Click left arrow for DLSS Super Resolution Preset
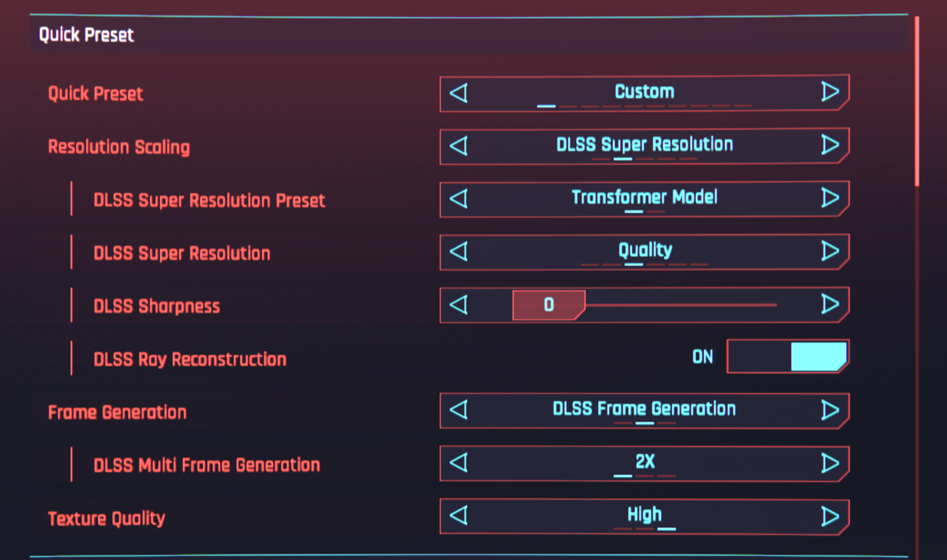 (458, 198)
